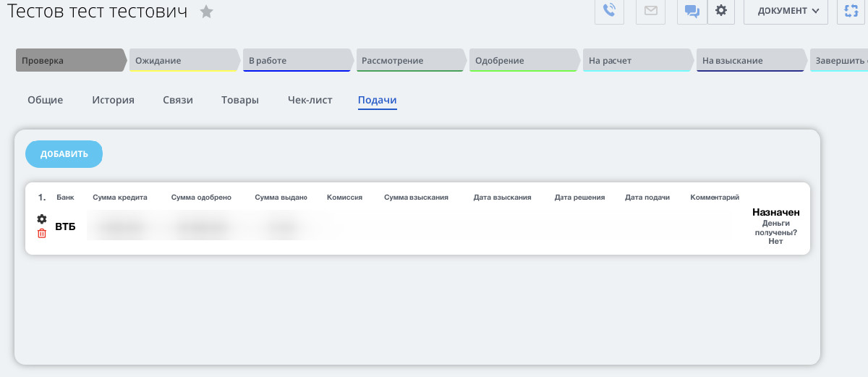Open the chat messages icon

coord(692,11)
